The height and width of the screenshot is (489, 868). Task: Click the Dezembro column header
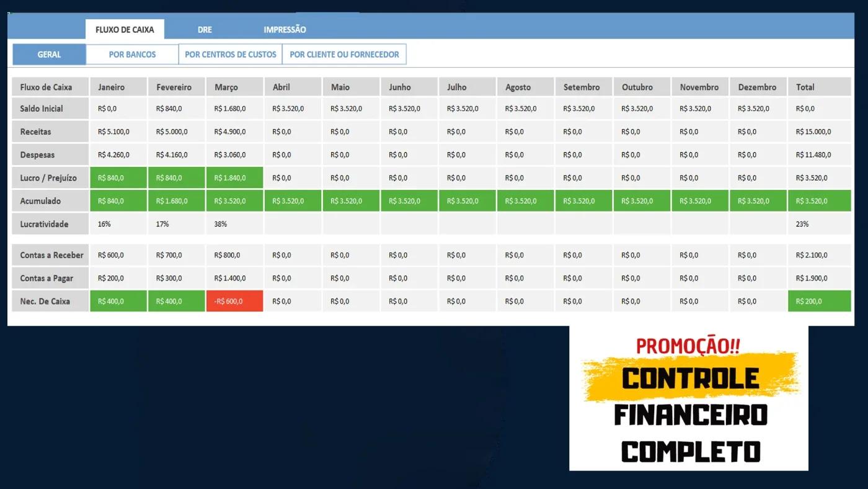[x=759, y=87]
